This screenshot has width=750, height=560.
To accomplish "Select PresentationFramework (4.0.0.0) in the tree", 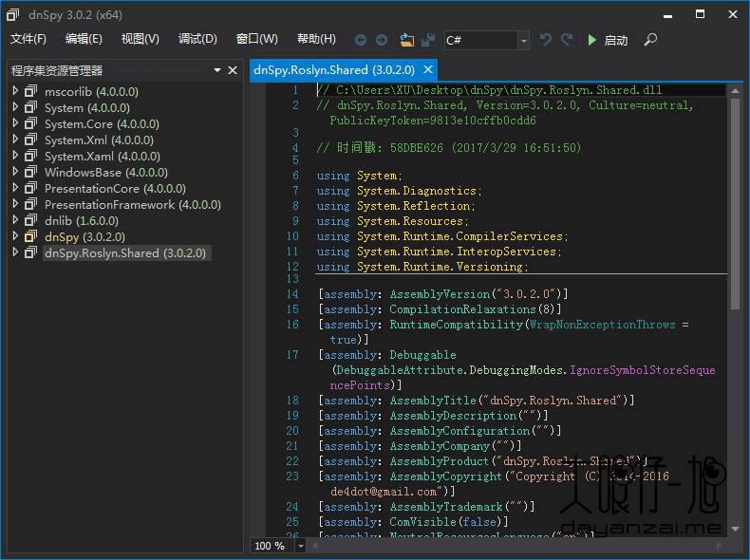I will coord(133,205).
